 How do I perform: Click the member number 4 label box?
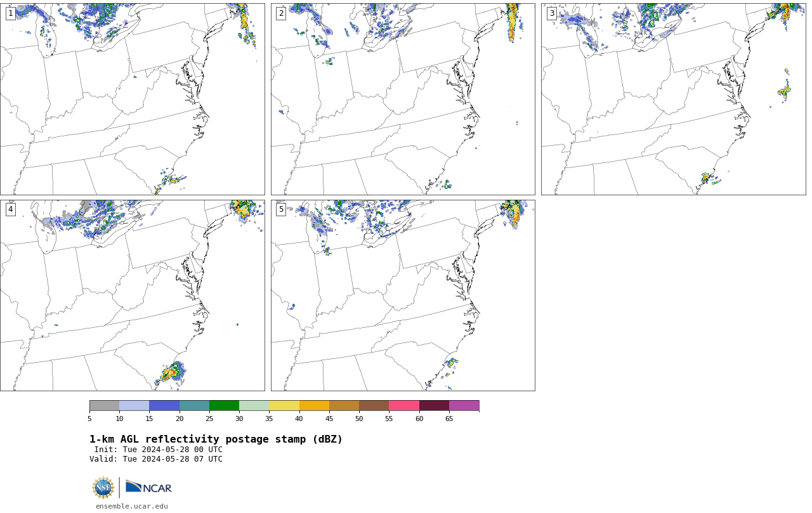coord(10,209)
